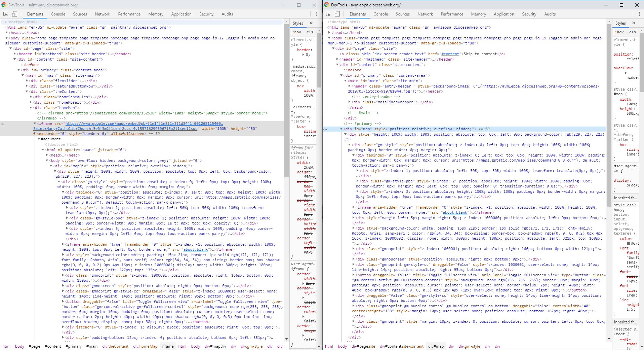Viewport: 644px width, 350px height.
Task: Toggle device toolbar icon in saintmary DevTools
Action: pyautogui.click(x=14, y=14)
